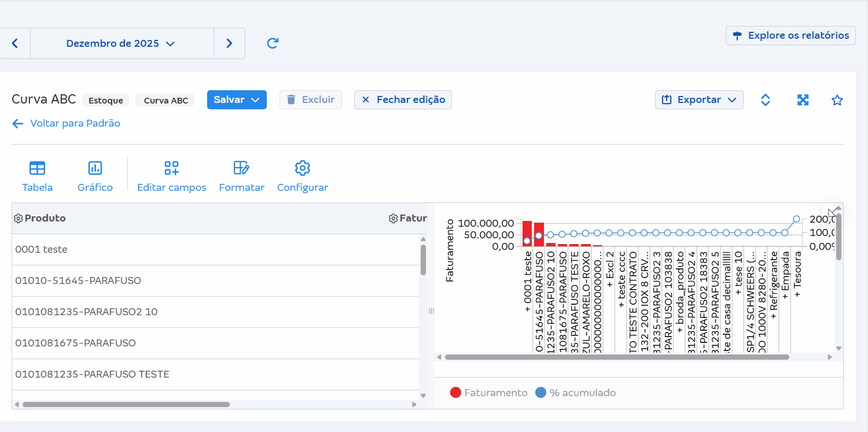Open Explore os relatórios
Viewport: 868px width, 432px height.
(790, 35)
